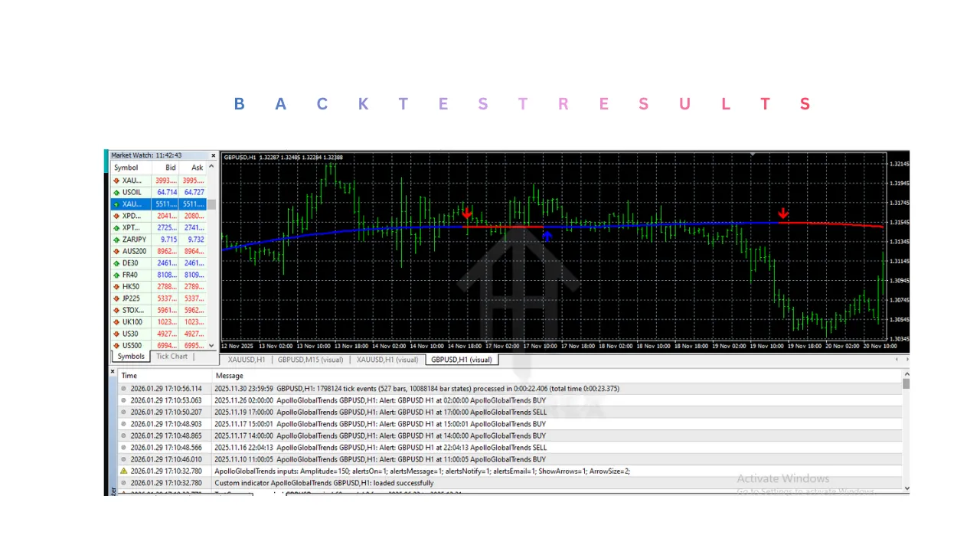Viewport: 980px width, 551px height.
Task: Select the USOIL row in Market Watch
Action: point(158,192)
